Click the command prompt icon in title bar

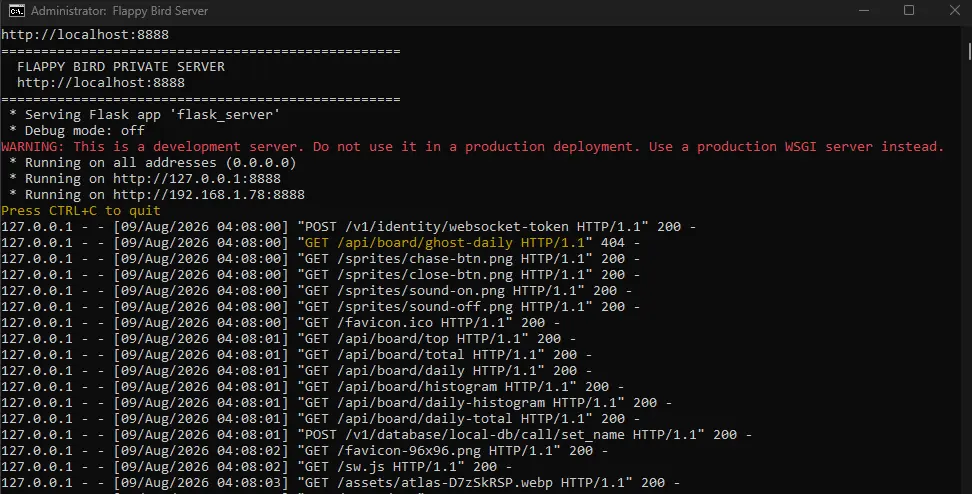[x=17, y=11]
